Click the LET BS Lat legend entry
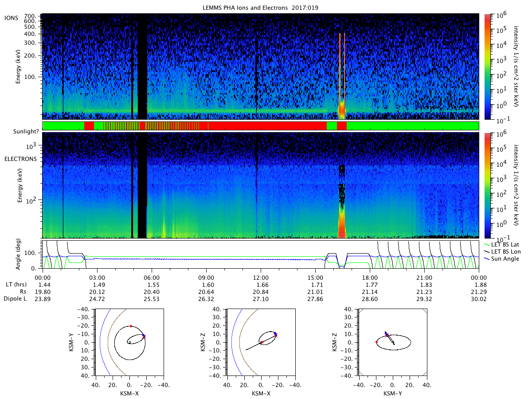This screenshot has height=399, width=532. click(x=505, y=244)
